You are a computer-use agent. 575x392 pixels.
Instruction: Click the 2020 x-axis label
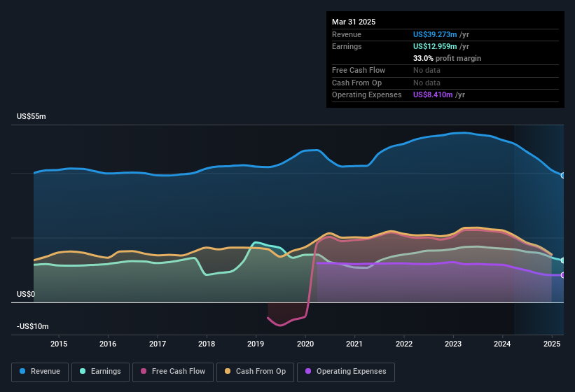point(305,344)
